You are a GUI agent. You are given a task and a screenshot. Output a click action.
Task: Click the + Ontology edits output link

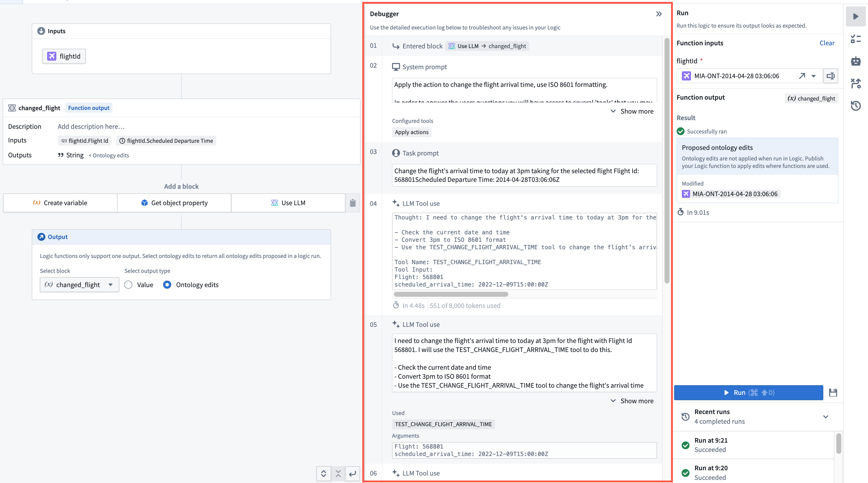click(x=108, y=155)
